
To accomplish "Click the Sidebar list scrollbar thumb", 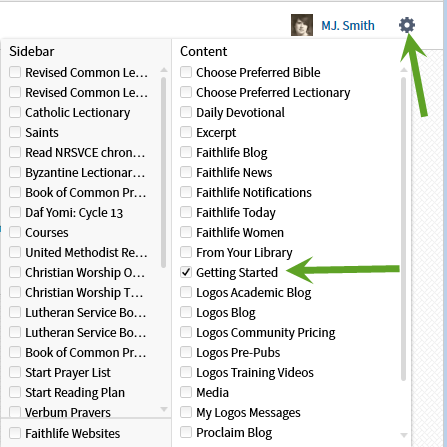I will (x=164, y=172).
